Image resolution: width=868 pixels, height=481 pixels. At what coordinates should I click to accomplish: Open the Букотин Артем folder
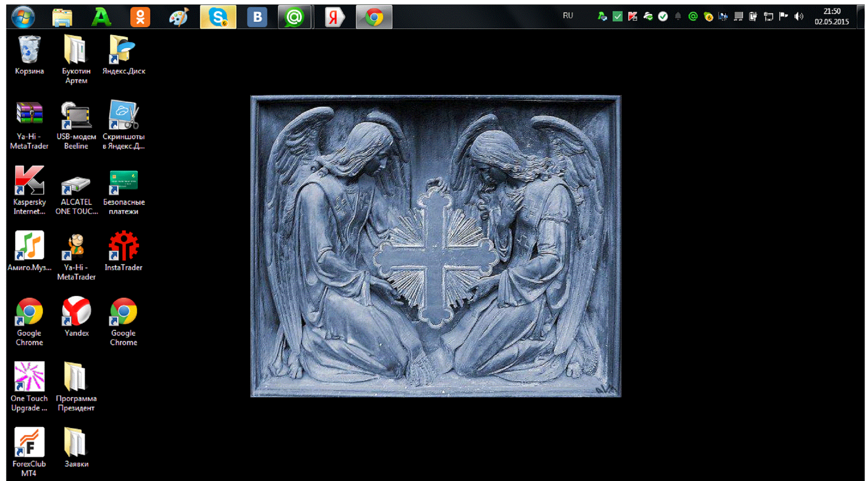pos(76,60)
